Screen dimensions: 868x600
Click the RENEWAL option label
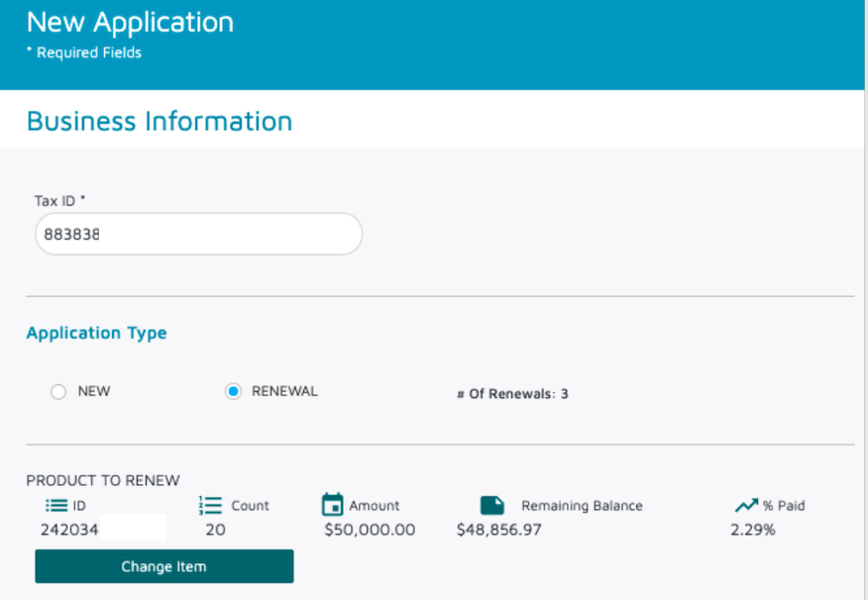pos(284,391)
